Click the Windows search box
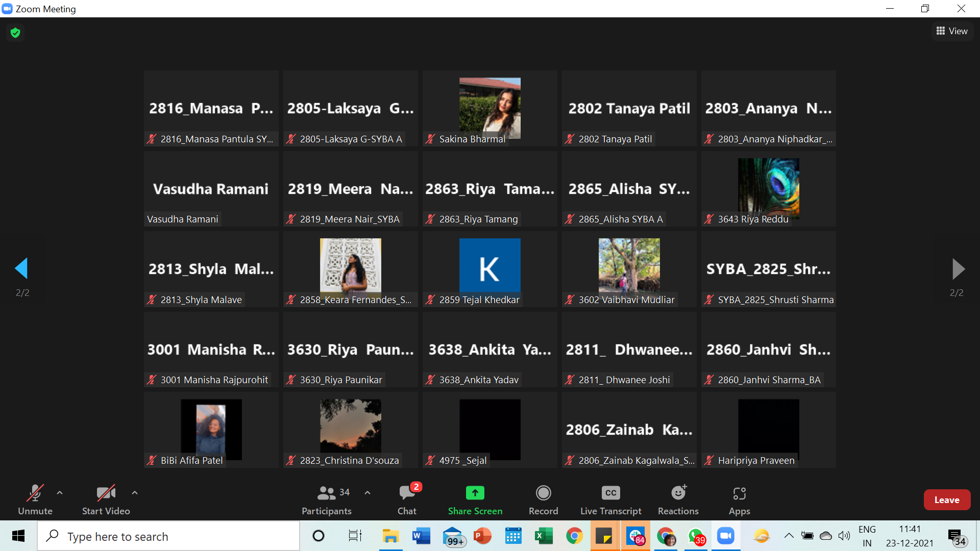 (x=168, y=536)
